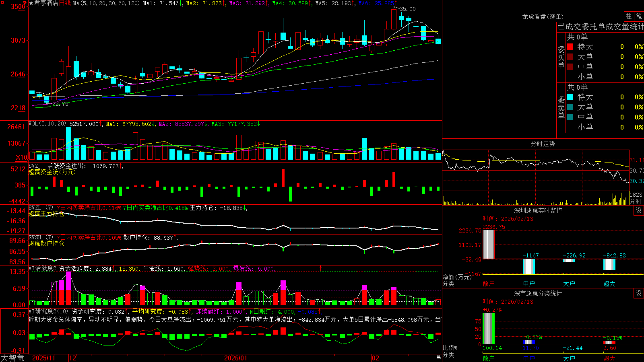Click the teal 中单 sell-order swatch
Screen dimensions: 644x362
point(570,117)
